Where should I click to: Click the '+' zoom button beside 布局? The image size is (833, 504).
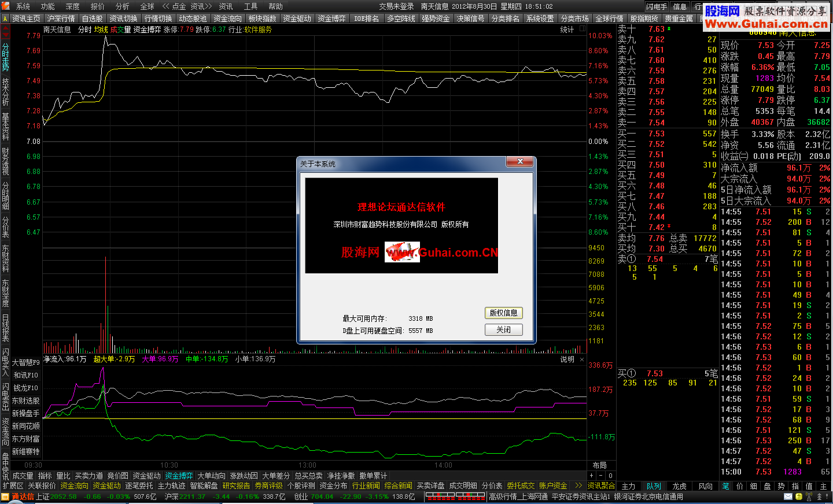[x=591, y=476]
